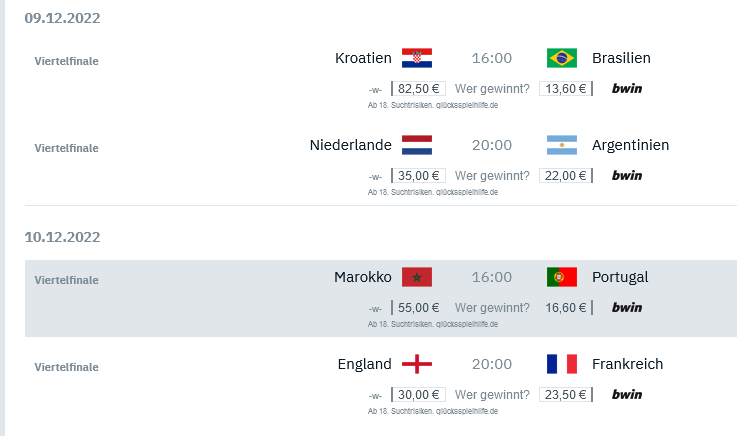Click the Croatia flag icon
737x436 pixels.
(x=417, y=58)
